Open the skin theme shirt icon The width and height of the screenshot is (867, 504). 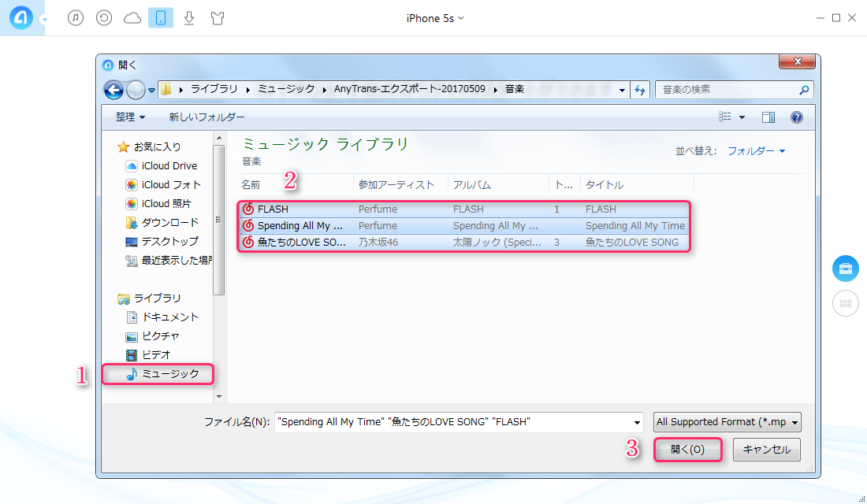click(x=218, y=18)
